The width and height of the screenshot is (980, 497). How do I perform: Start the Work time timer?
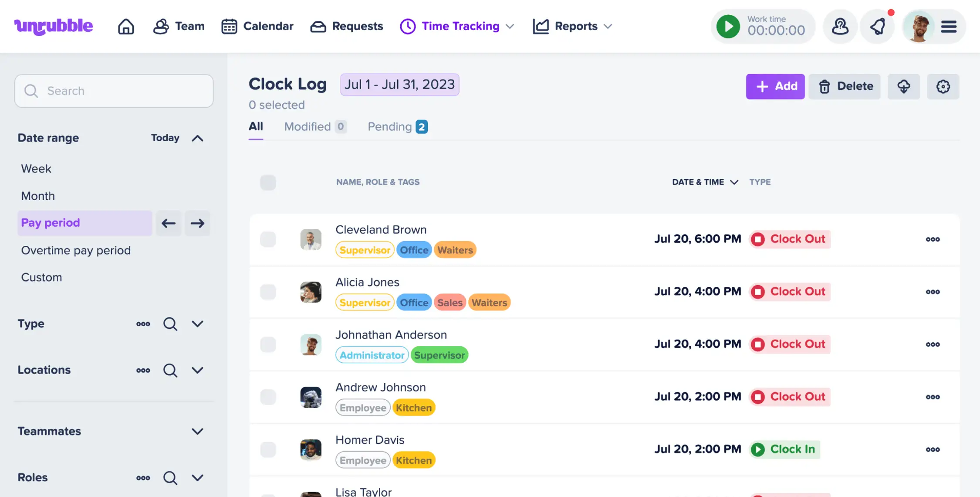[x=728, y=26]
